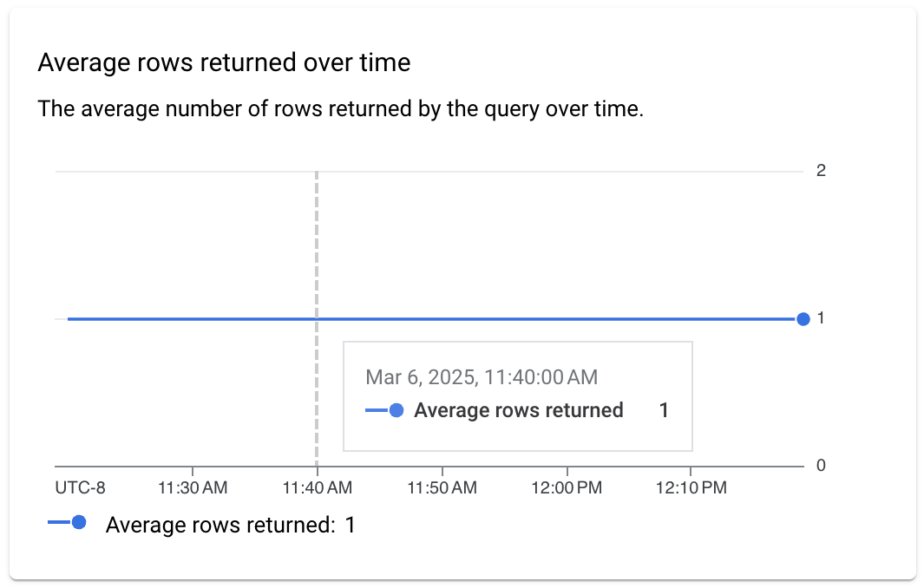924x588 pixels.
Task: Click the 11:30 AM x-axis label
Action: [193, 487]
